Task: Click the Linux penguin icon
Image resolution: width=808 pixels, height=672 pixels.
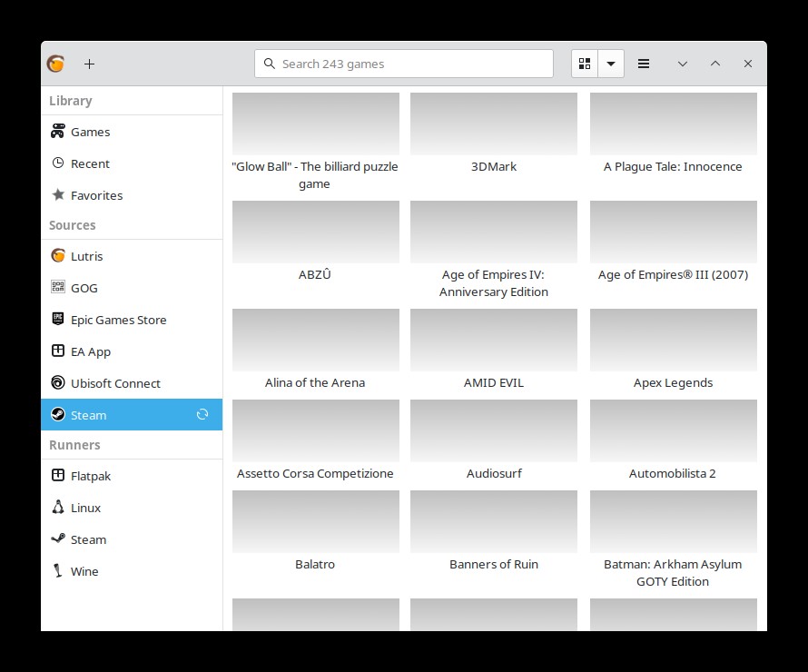Action: 58,507
